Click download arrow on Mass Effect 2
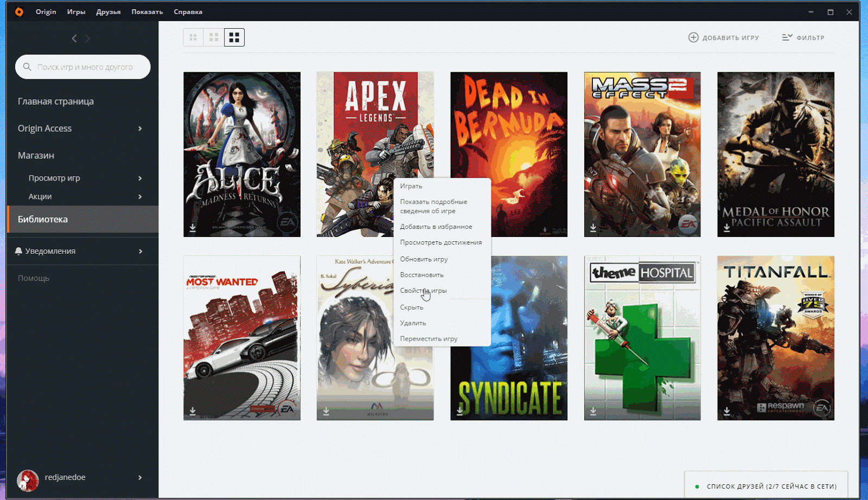Screen dimensions: 868x500 click(x=593, y=228)
